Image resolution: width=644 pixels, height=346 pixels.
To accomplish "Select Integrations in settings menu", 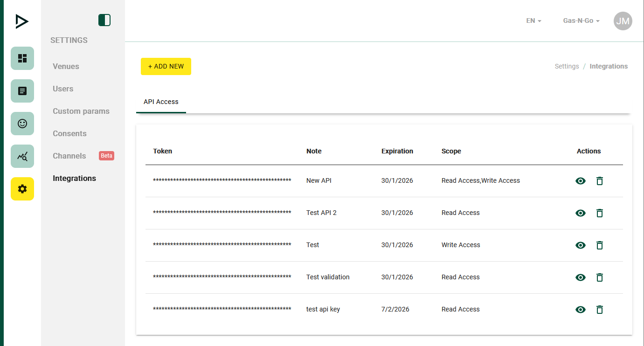I will (74, 178).
